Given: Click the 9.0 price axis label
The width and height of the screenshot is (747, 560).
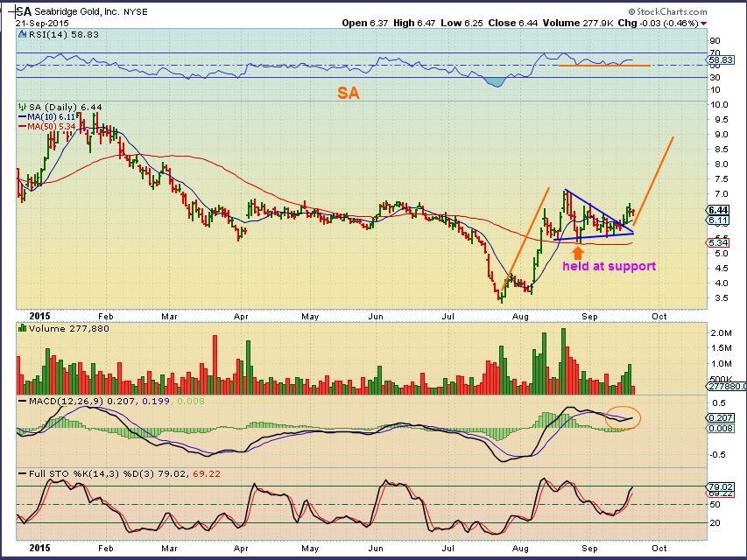Looking at the screenshot, I should click(x=722, y=134).
